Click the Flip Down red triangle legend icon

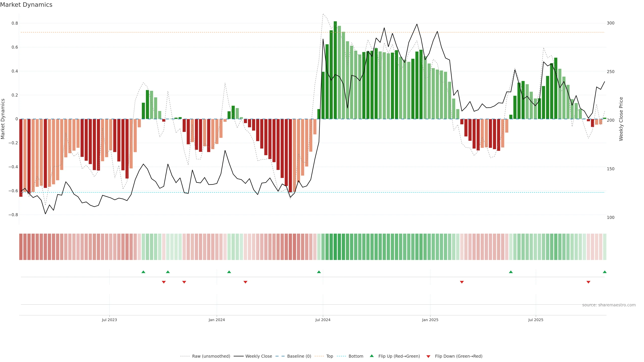point(428,356)
